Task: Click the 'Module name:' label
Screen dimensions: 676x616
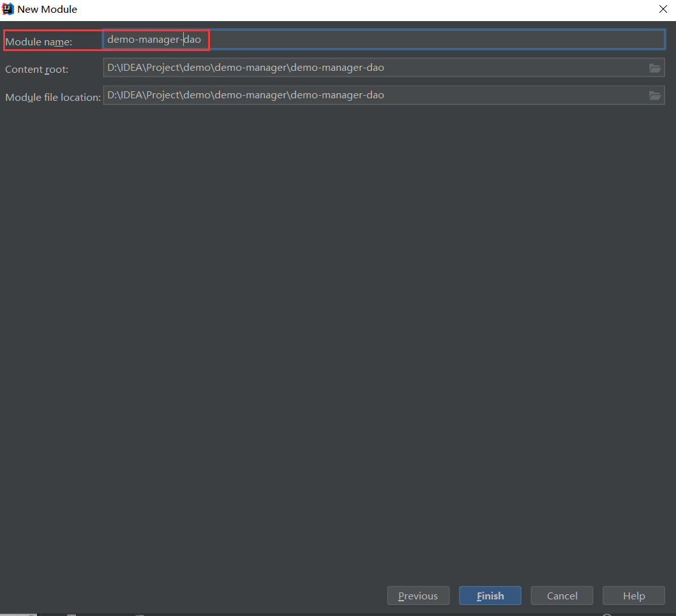Action: (x=39, y=42)
